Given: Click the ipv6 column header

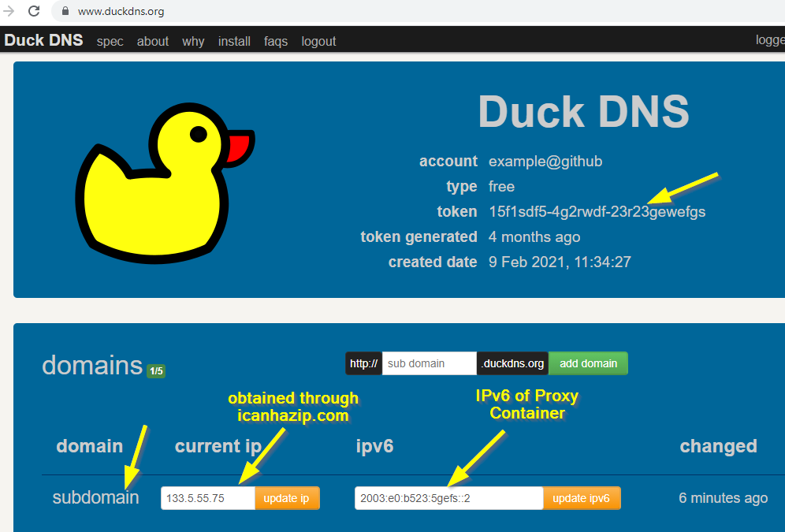Looking at the screenshot, I should point(374,446).
